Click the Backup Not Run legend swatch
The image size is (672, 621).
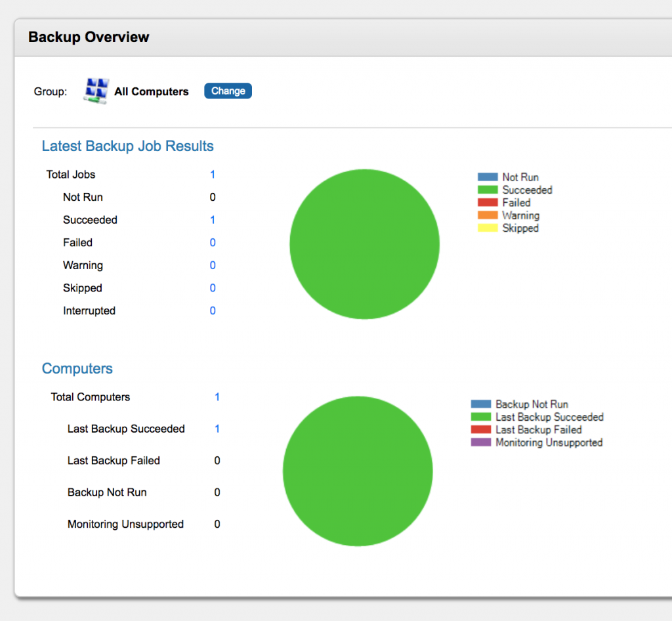[481, 404]
